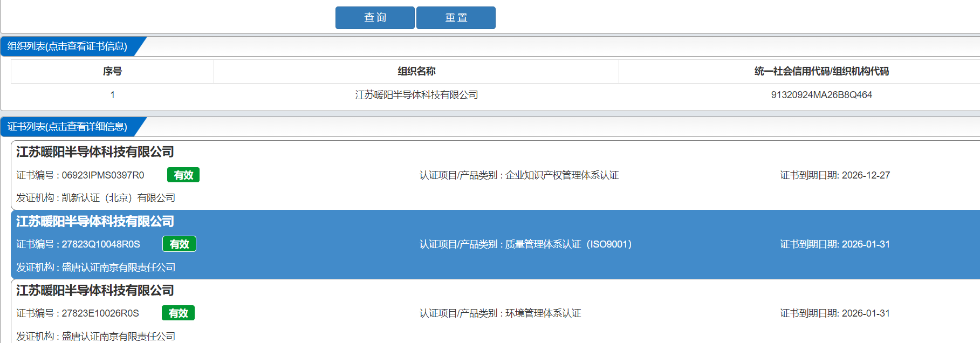Screen dimensions: 980x343
Task: Click the 重置 reset button
Action: coord(456,18)
